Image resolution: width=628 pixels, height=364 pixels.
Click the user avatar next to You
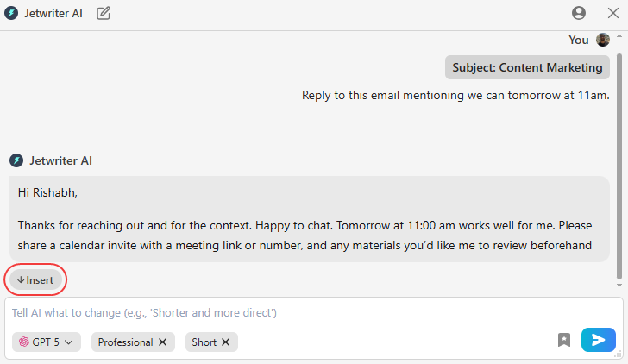(x=603, y=40)
